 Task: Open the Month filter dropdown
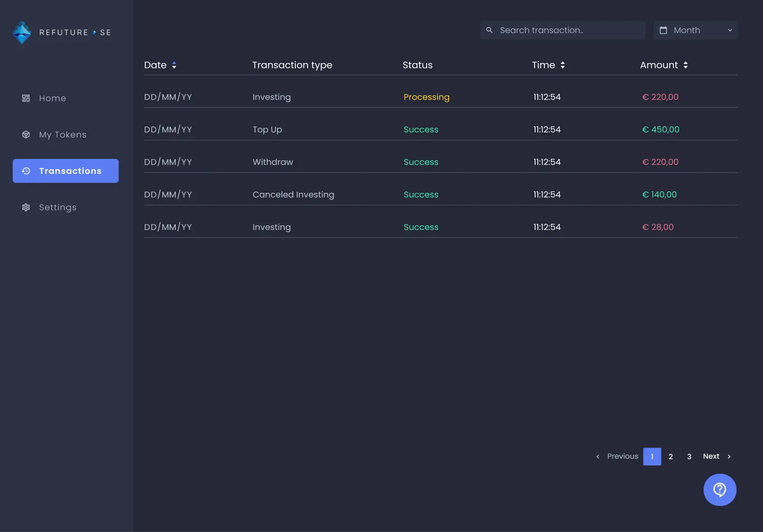point(695,30)
